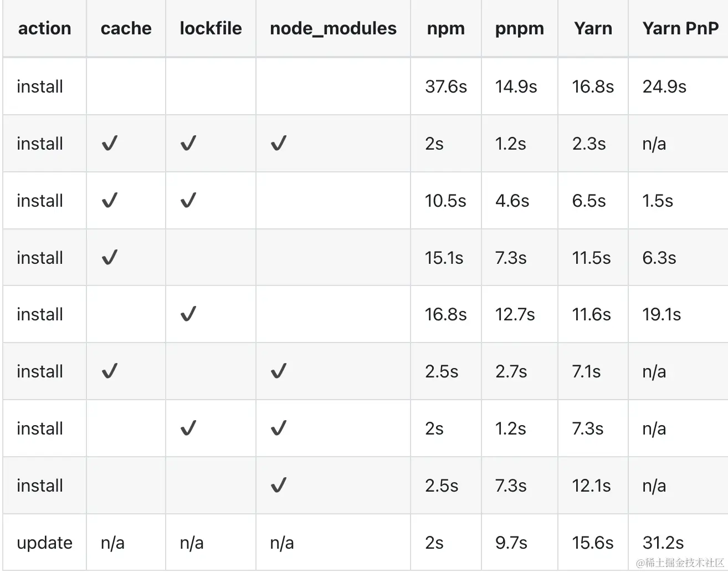Click the cache checkmark in the 7.1s Yarn row
This screenshot has height=572, width=728.
110,371
